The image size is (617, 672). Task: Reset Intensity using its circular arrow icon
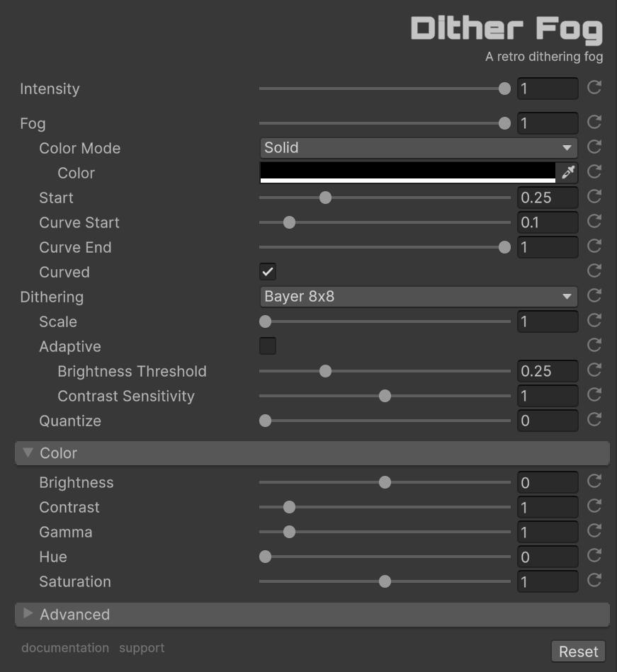pyautogui.click(x=594, y=87)
